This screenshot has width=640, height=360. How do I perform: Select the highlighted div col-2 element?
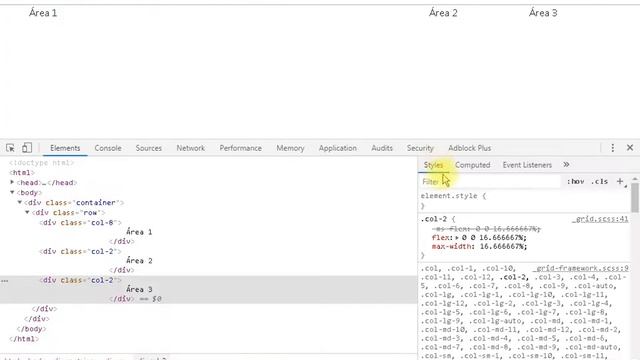[80, 280]
